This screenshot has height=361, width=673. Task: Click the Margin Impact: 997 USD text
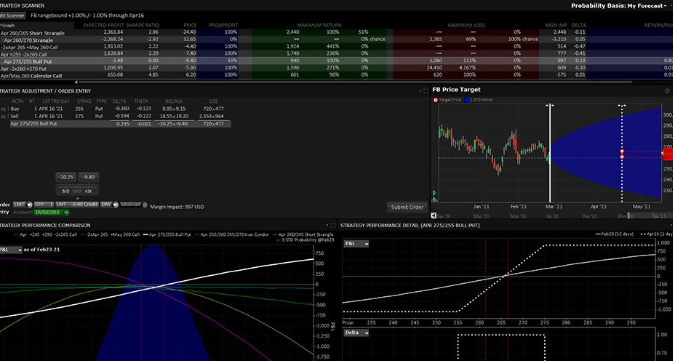[x=177, y=207]
